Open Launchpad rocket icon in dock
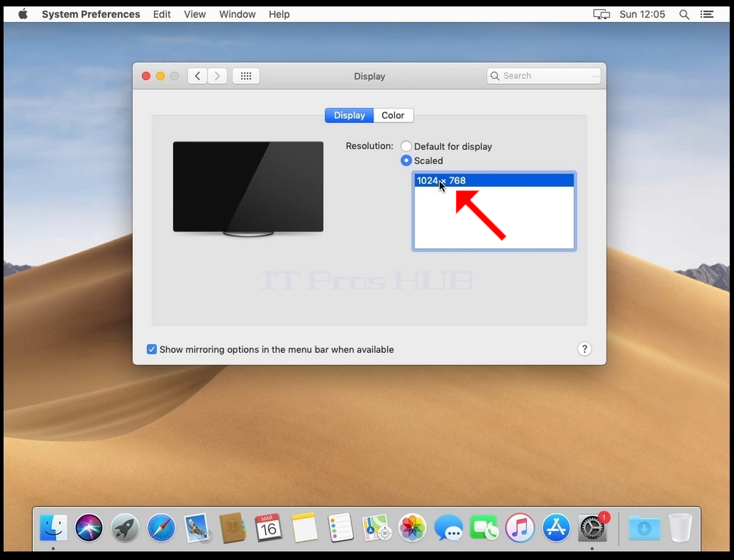 click(x=125, y=528)
